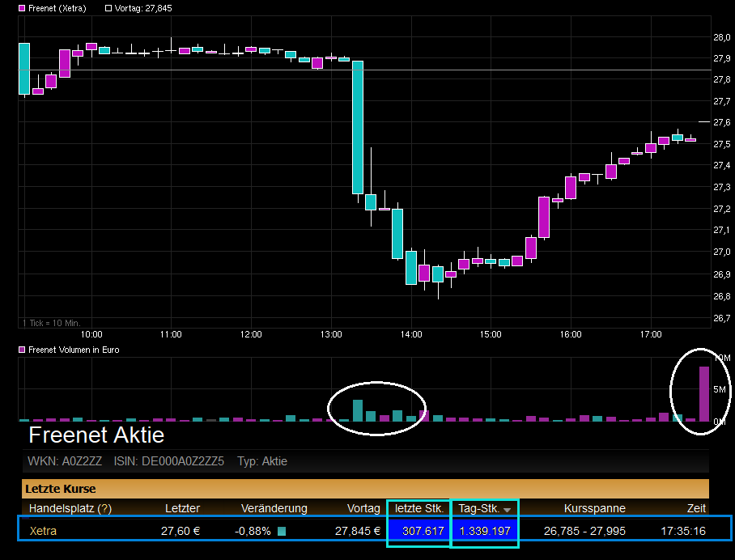This screenshot has height=560, width=735.
Task: Click the timestamp 17:35:16
Action: pyautogui.click(x=683, y=531)
